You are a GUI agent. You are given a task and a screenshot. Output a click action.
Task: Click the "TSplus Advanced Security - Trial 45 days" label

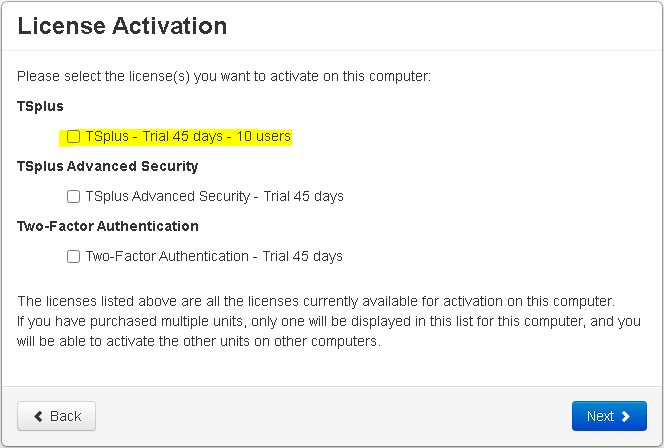[x=214, y=196]
